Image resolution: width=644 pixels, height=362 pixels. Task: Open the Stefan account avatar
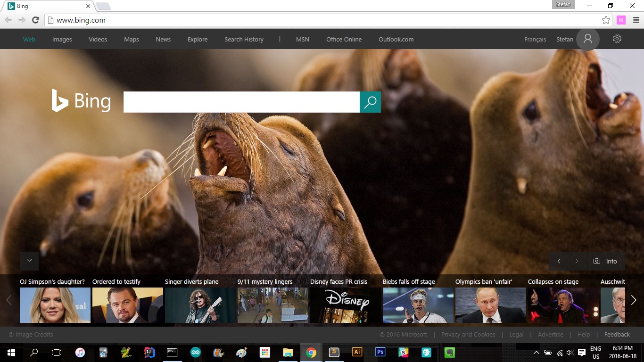[588, 39]
